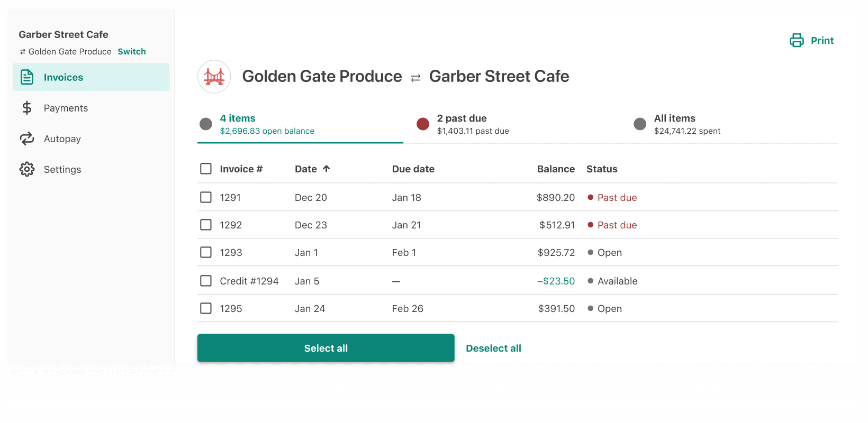The image size is (868, 423).
Task: Click the Invoices document icon in sidebar
Action: click(x=27, y=77)
